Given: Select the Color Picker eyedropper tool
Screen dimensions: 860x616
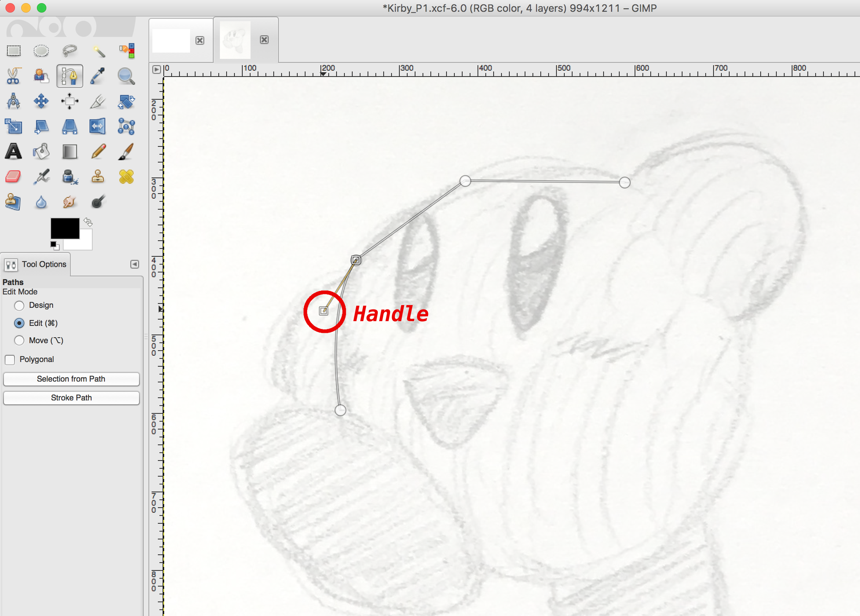Looking at the screenshot, I should pyautogui.click(x=98, y=76).
